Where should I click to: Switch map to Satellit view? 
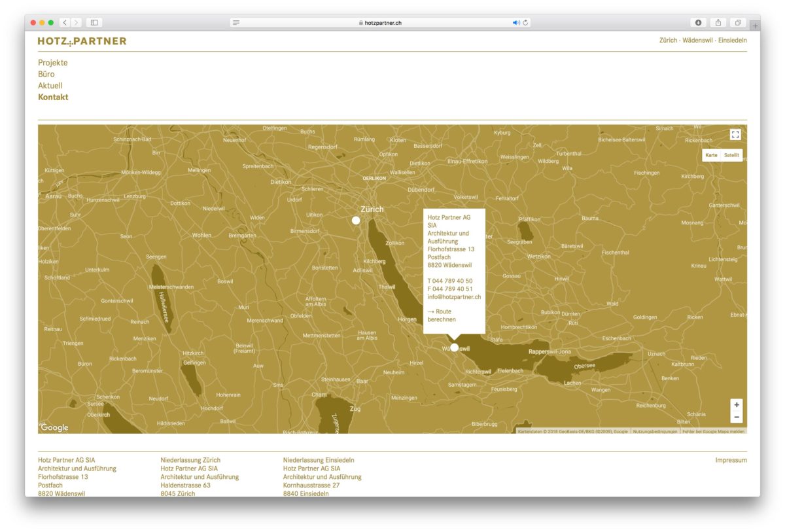[x=731, y=156]
